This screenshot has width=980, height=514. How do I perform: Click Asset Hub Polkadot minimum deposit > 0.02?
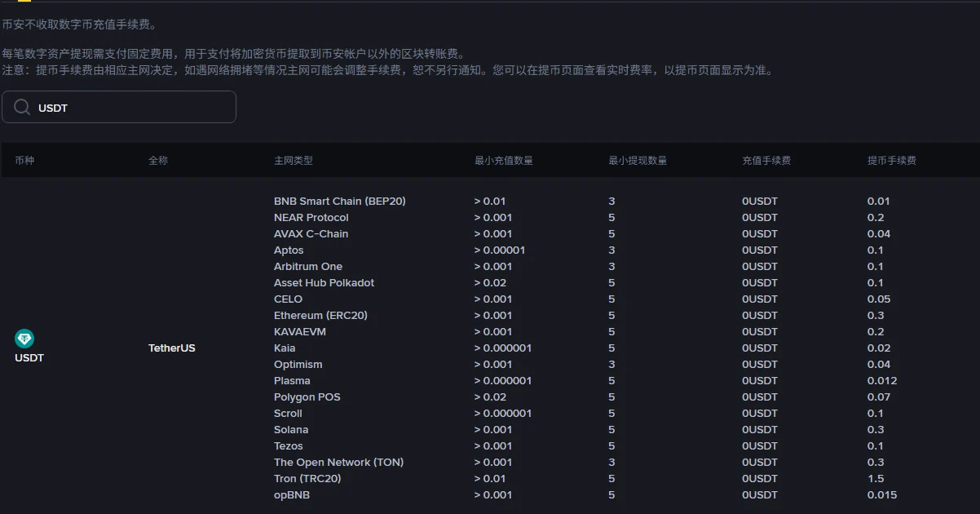[x=490, y=283]
